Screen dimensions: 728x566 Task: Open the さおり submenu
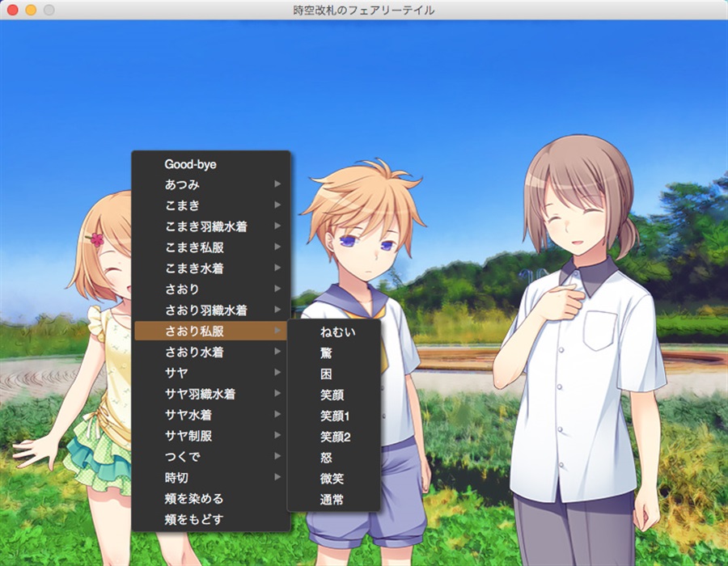(x=211, y=289)
